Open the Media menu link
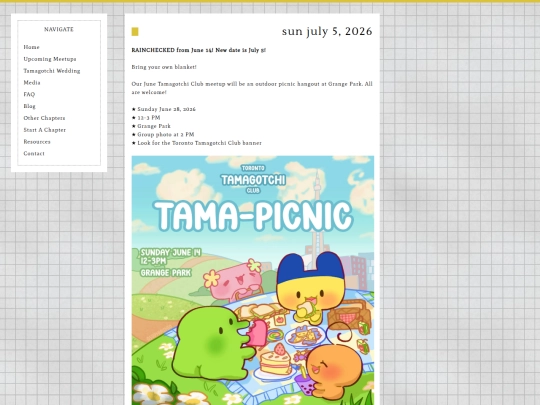540x405 pixels. [32, 83]
